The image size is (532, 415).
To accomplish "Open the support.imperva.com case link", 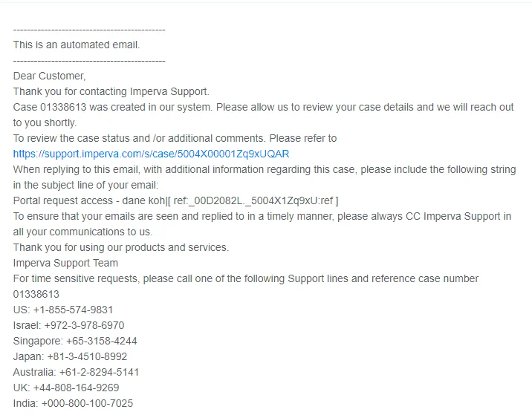I will tap(151, 154).
